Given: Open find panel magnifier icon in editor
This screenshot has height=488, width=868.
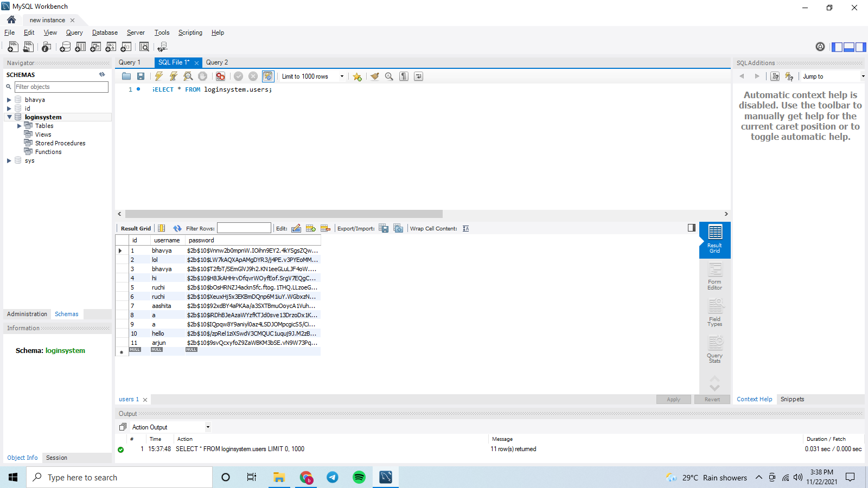Looking at the screenshot, I should point(389,76).
